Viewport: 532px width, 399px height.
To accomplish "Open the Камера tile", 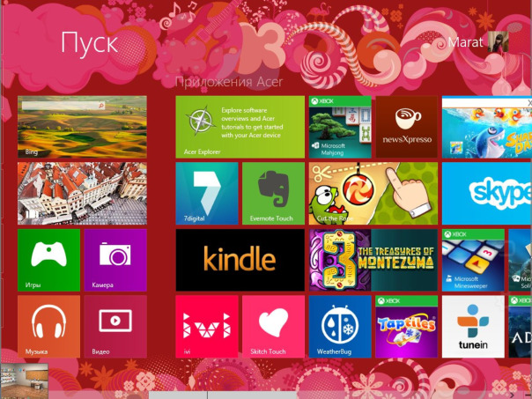I will pos(115,260).
